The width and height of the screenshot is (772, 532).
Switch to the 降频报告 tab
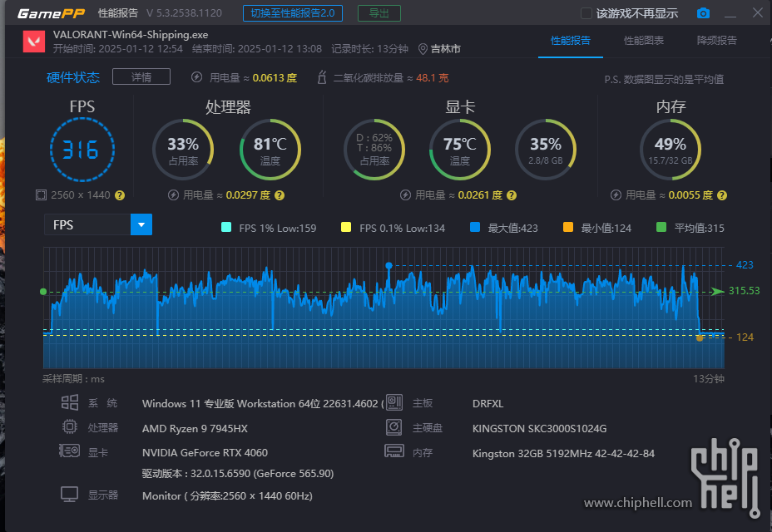pyautogui.click(x=717, y=41)
